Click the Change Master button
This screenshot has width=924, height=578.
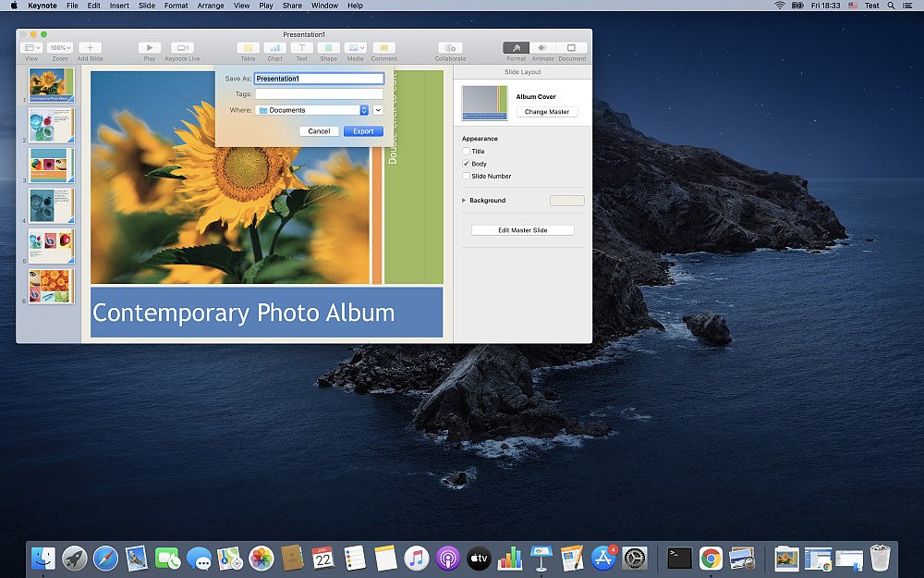pos(547,112)
